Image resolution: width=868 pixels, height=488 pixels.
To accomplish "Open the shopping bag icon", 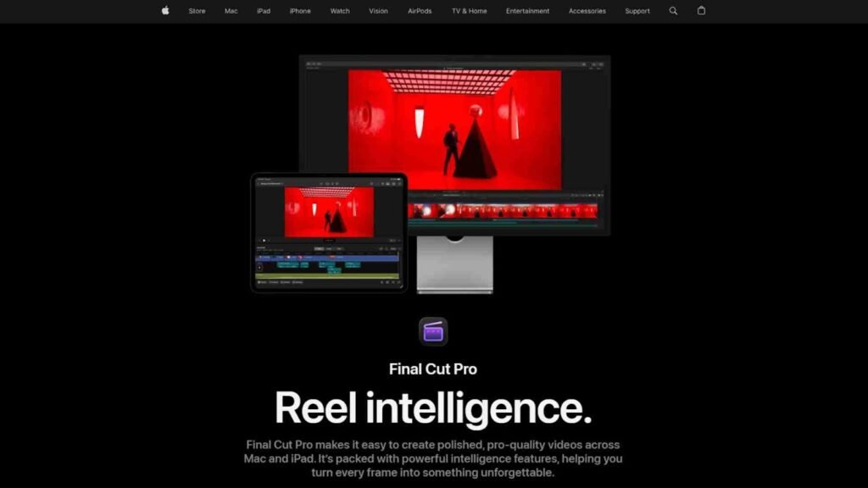I will tap(701, 11).
